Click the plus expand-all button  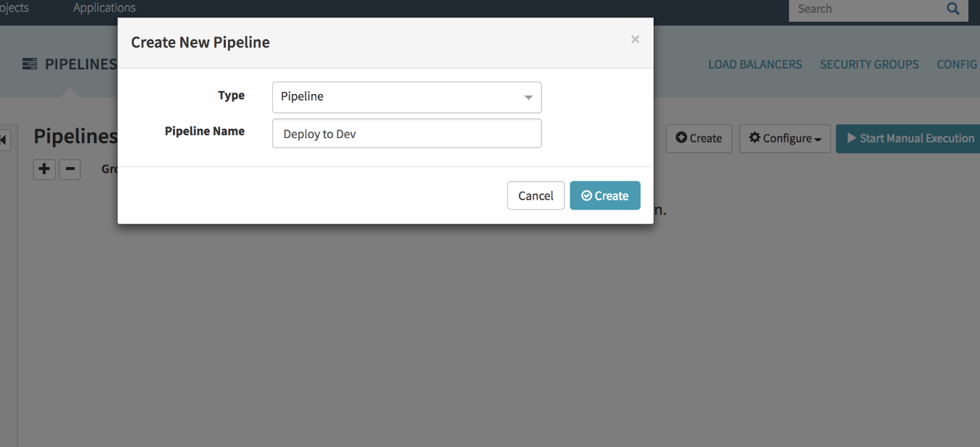tap(45, 169)
